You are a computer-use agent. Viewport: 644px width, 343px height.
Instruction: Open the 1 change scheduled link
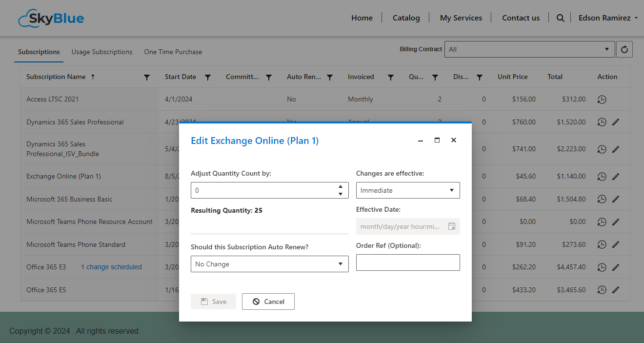pyautogui.click(x=111, y=267)
